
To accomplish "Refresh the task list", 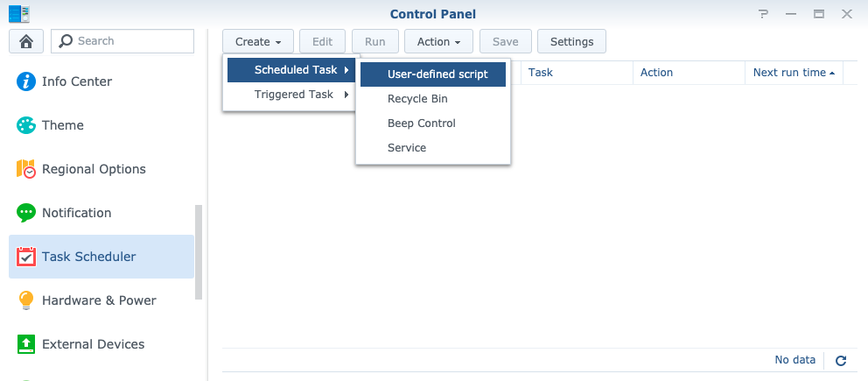I will (841, 360).
